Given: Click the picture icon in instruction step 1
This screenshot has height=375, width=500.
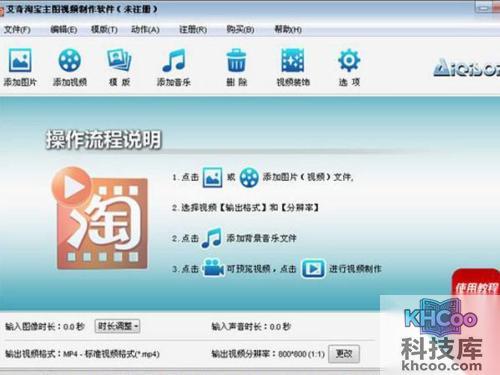Looking at the screenshot, I should point(212,177).
